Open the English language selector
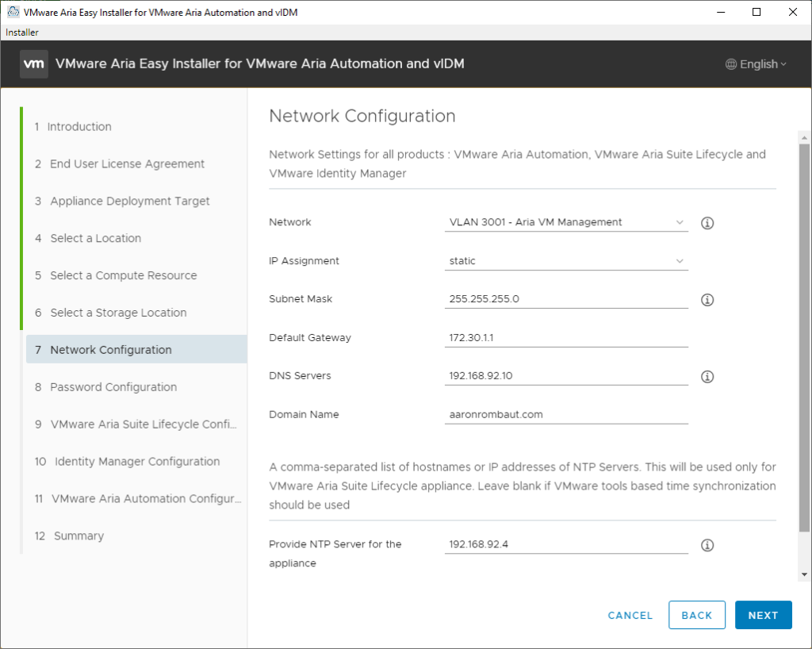 (x=756, y=64)
